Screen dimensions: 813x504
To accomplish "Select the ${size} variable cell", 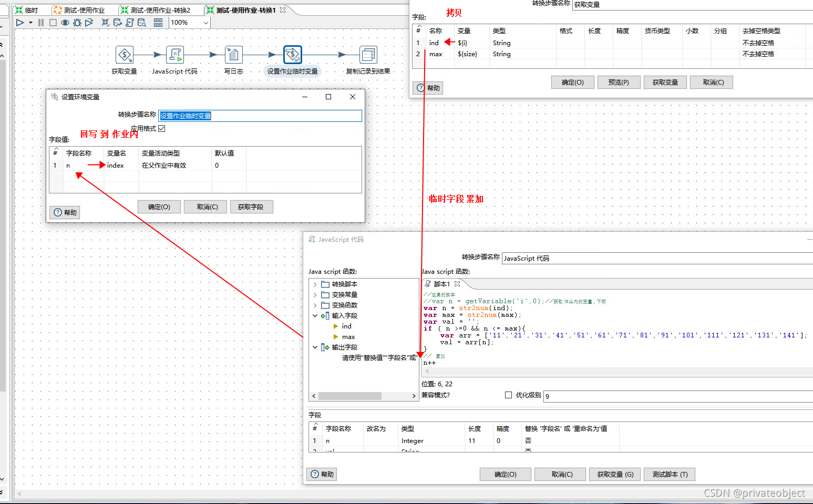I will click(x=472, y=54).
